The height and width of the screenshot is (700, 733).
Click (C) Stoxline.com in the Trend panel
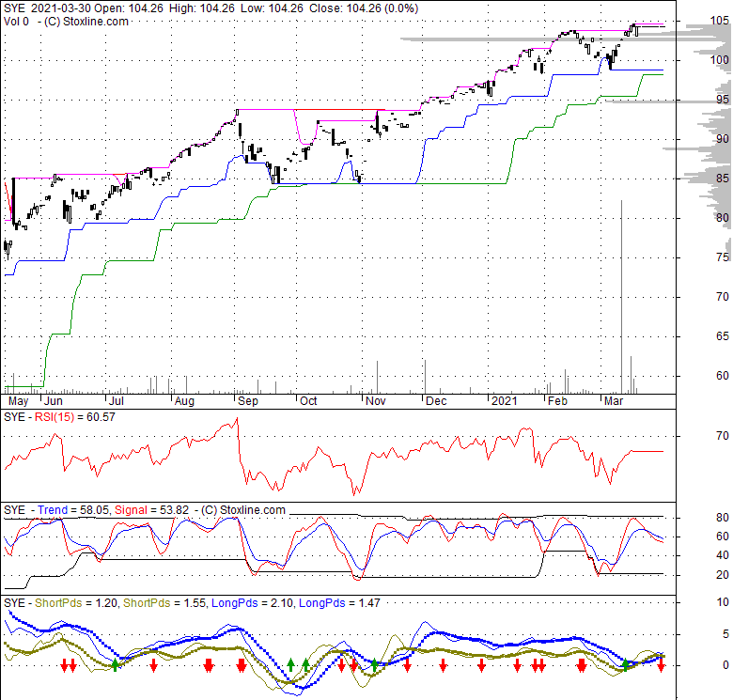click(x=243, y=510)
